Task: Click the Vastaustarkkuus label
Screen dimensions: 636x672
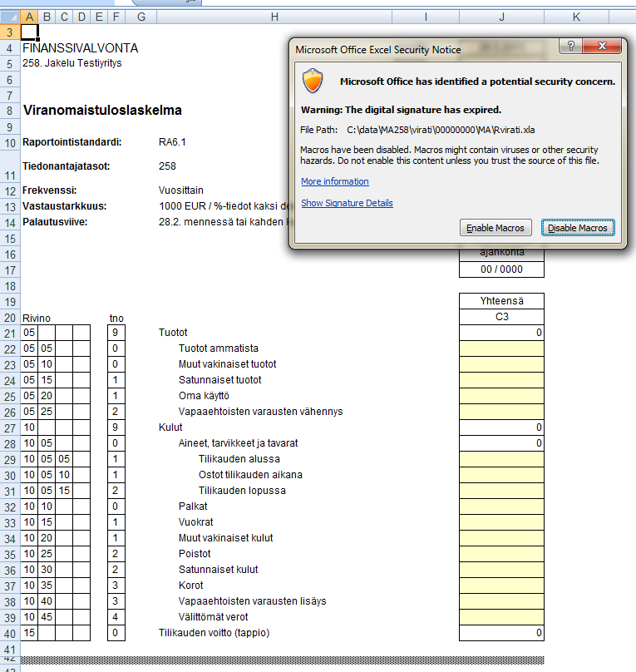Action: pos(65,205)
